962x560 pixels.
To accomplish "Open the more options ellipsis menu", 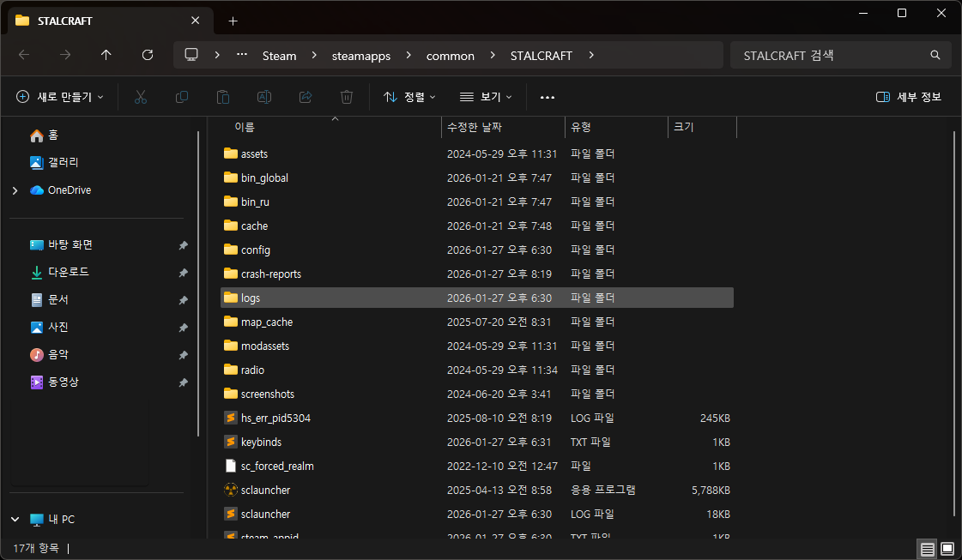I will [548, 97].
